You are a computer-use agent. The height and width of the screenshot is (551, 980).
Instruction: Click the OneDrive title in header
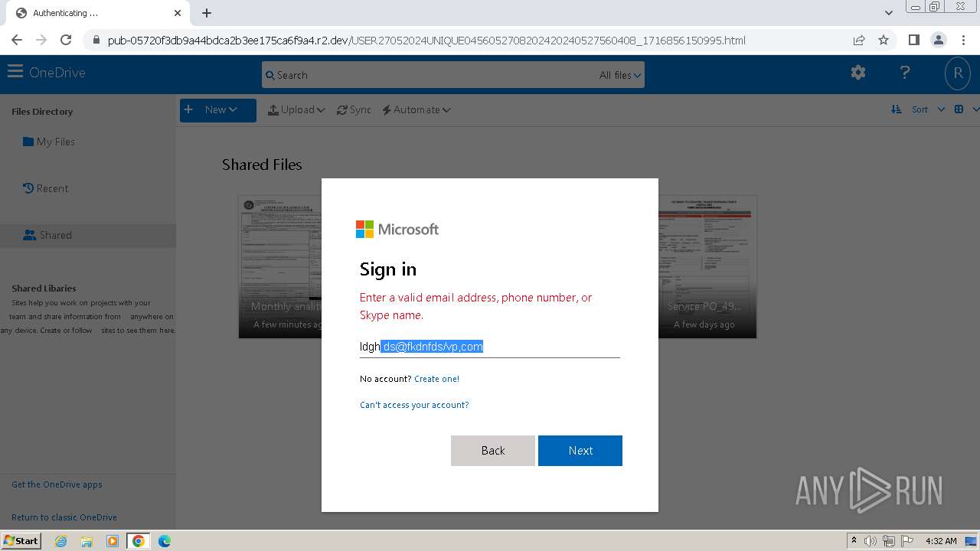pyautogui.click(x=57, y=73)
